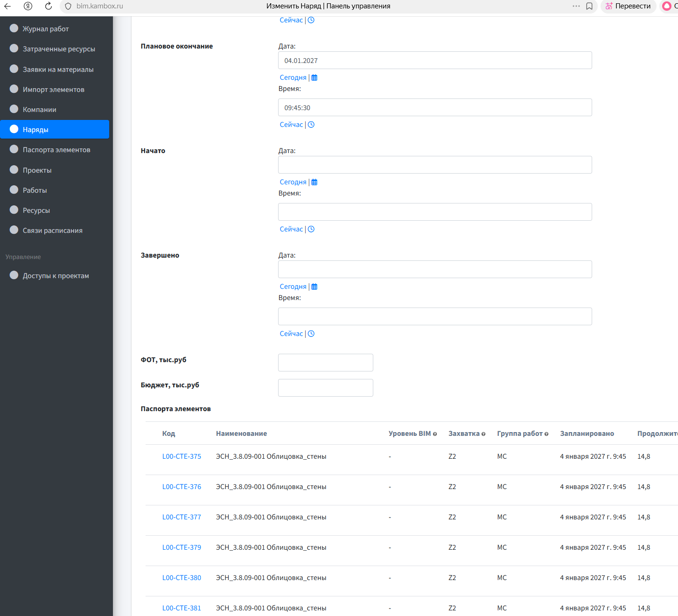Open Затраченные ресурсы in sidebar
Screen dimensions: 678x616
tap(55, 49)
